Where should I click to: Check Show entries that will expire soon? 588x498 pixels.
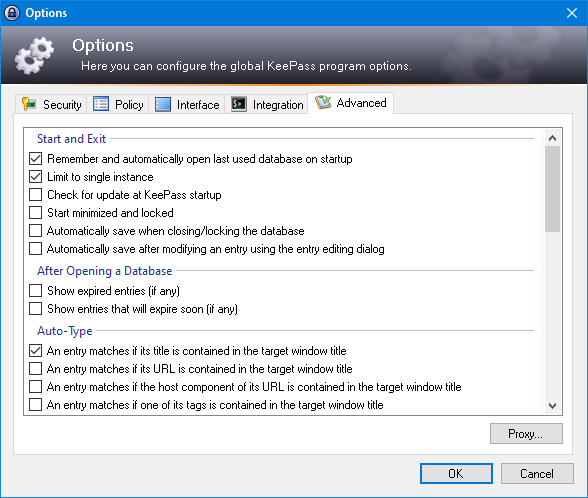click(36, 309)
